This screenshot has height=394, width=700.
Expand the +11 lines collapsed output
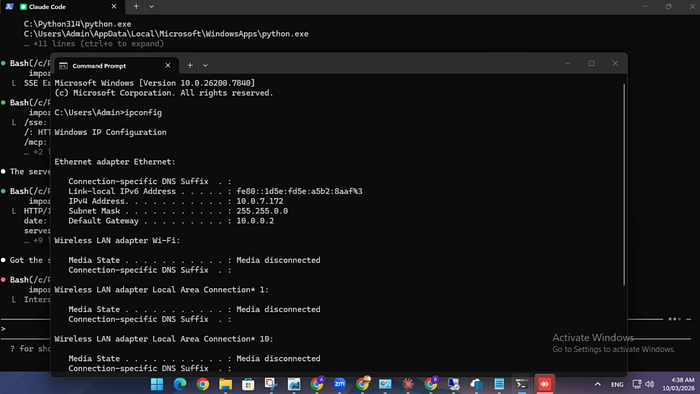coord(94,44)
